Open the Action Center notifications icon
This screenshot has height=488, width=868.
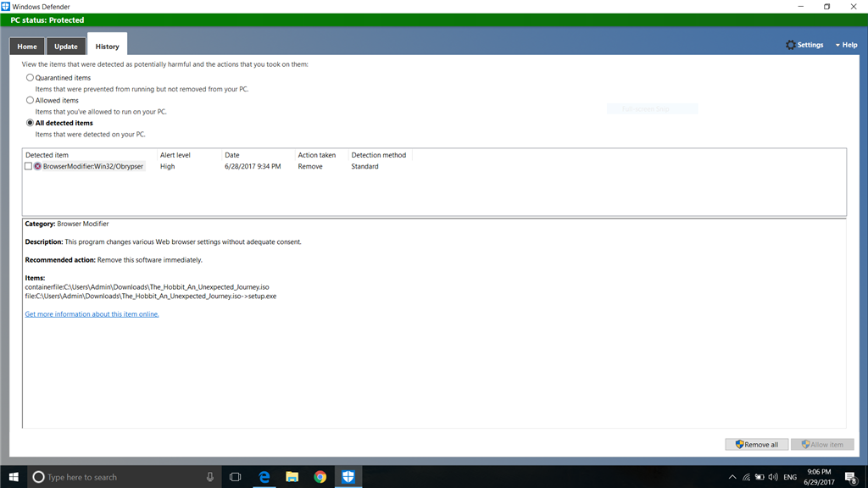(851, 477)
